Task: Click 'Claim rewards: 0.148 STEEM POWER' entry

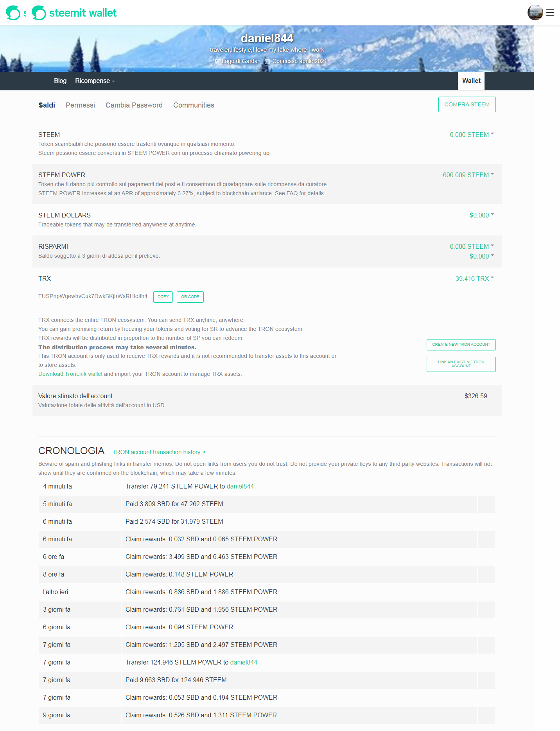Action: [x=179, y=574]
